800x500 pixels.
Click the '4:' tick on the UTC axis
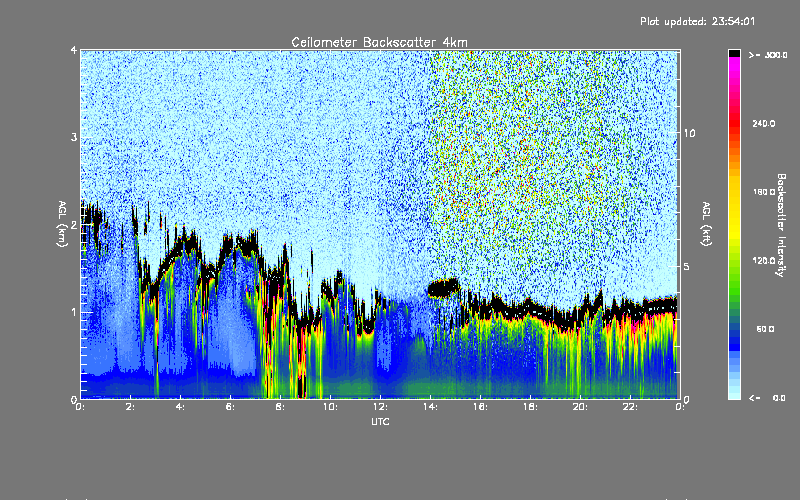(180, 407)
